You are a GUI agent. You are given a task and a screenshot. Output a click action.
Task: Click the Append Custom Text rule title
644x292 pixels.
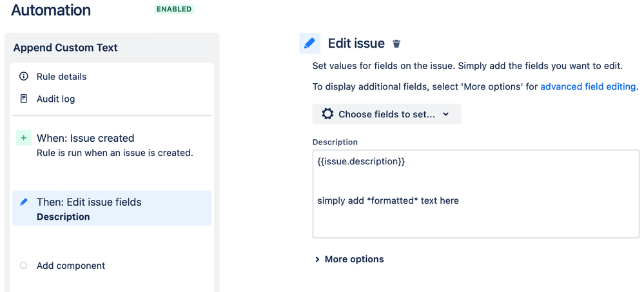click(65, 48)
